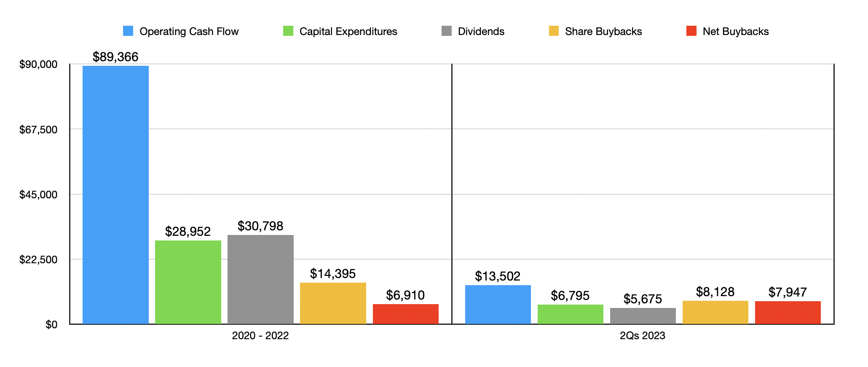868x367 pixels.
Task: Click the yellow Share Buybacks legend swatch
Action: click(554, 31)
